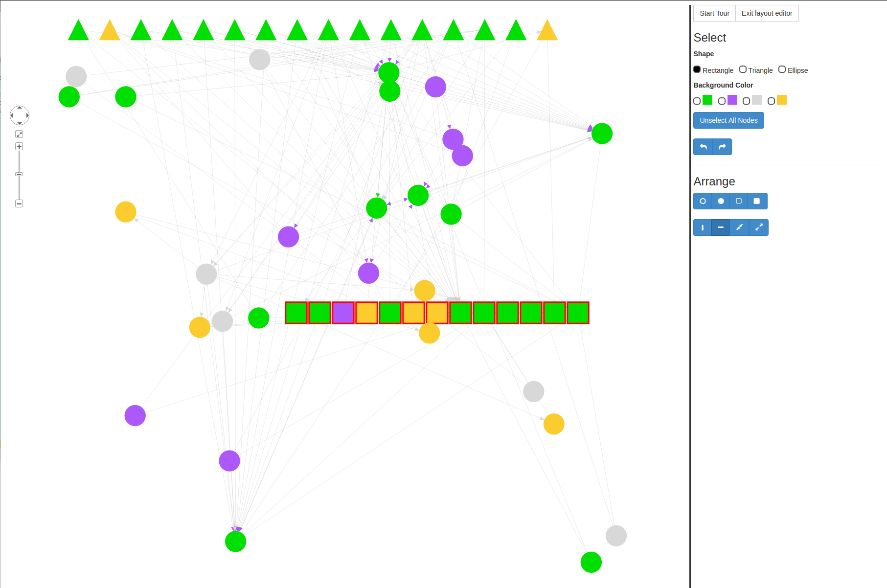Align selected nodes in a vertical line

[703, 227]
